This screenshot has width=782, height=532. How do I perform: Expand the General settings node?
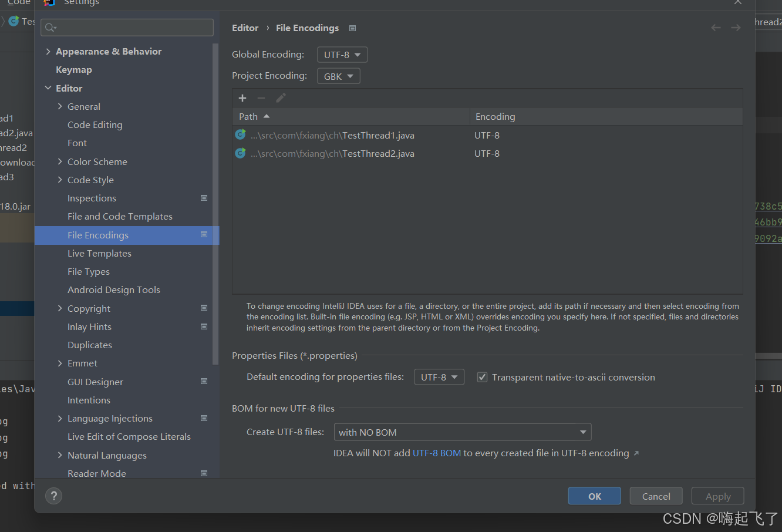tap(60, 106)
